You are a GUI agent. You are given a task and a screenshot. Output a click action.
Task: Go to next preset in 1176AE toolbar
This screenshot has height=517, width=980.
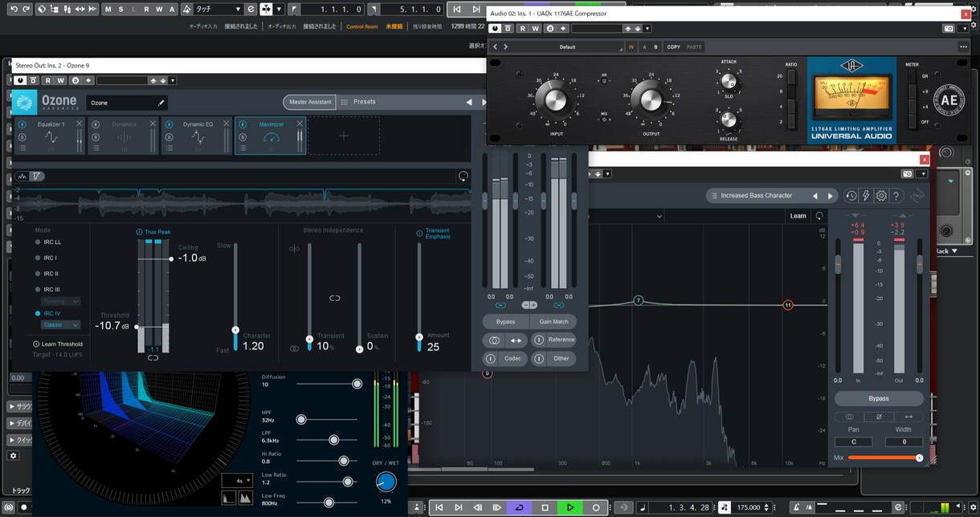tap(504, 47)
